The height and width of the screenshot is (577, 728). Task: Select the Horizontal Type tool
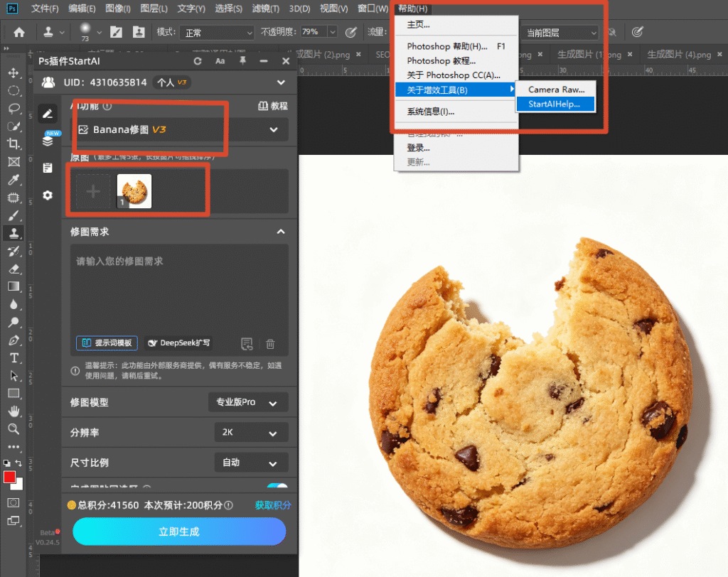(x=14, y=358)
